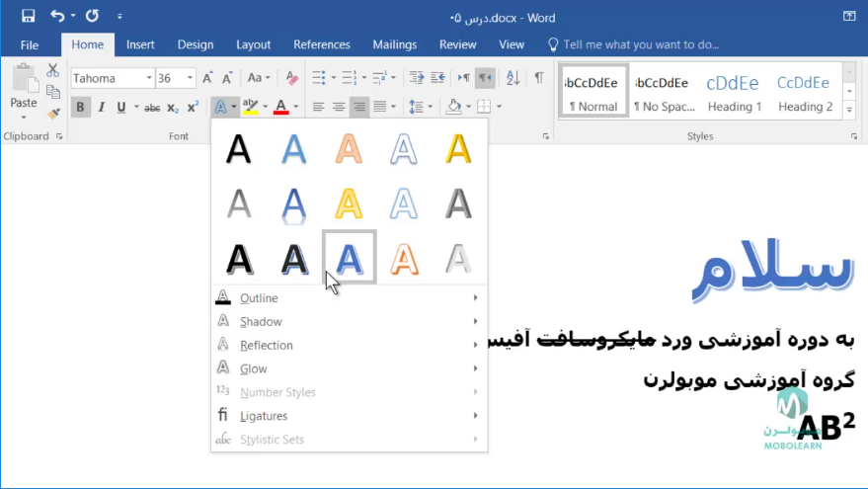Image resolution: width=868 pixels, height=489 pixels.
Task: Open the Ligatures submenu
Action: tap(349, 416)
